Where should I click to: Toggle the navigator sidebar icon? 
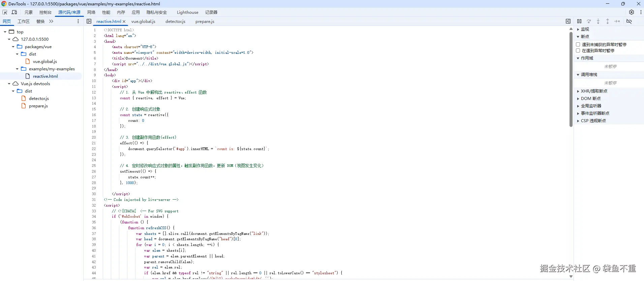pos(89,21)
